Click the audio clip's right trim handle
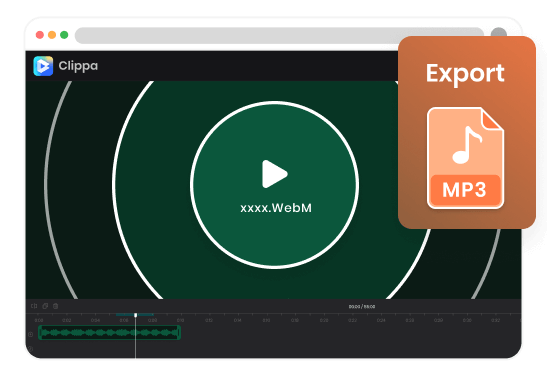This screenshot has width=547, height=382. (x=179, y=332)
